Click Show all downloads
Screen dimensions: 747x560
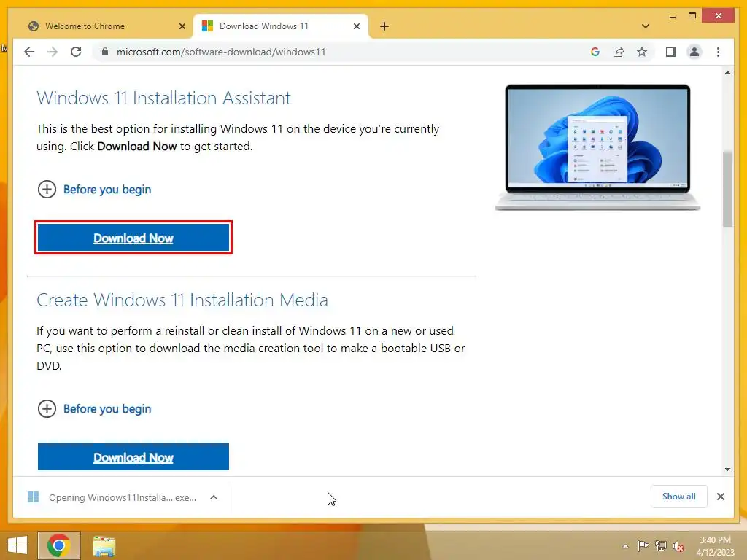pyautogui.click(x=679, y=497)
